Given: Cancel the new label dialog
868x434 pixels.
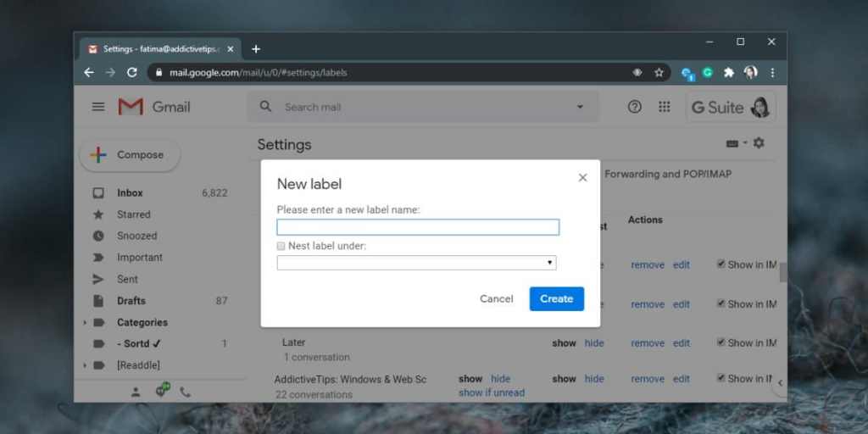Looking at the screenshot, I should point(496,298).
